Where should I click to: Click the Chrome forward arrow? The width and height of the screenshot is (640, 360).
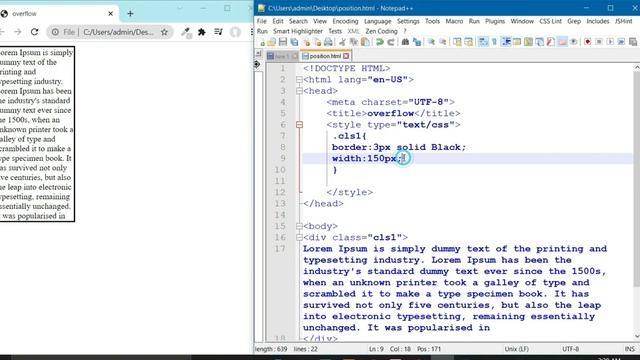(x=17, y=32)
